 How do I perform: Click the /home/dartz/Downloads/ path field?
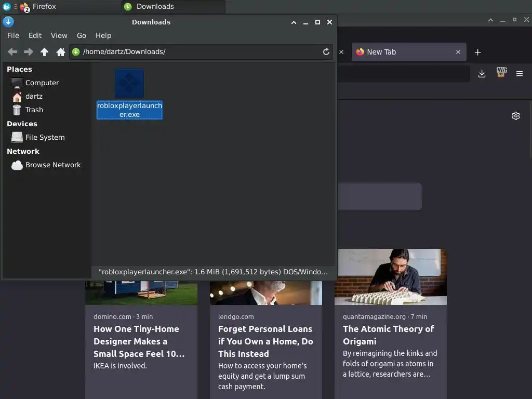[201, 51]
